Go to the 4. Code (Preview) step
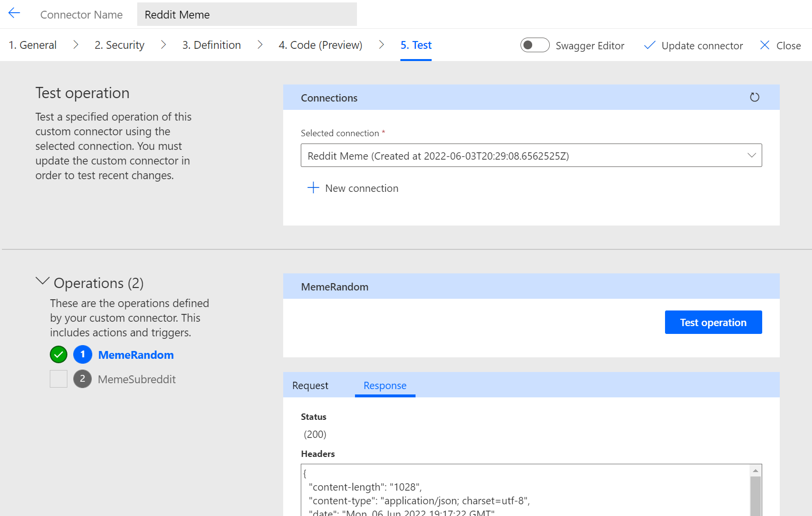Viewport: 812px width, 516px height. pyautogui.click(x=320, y=45)
